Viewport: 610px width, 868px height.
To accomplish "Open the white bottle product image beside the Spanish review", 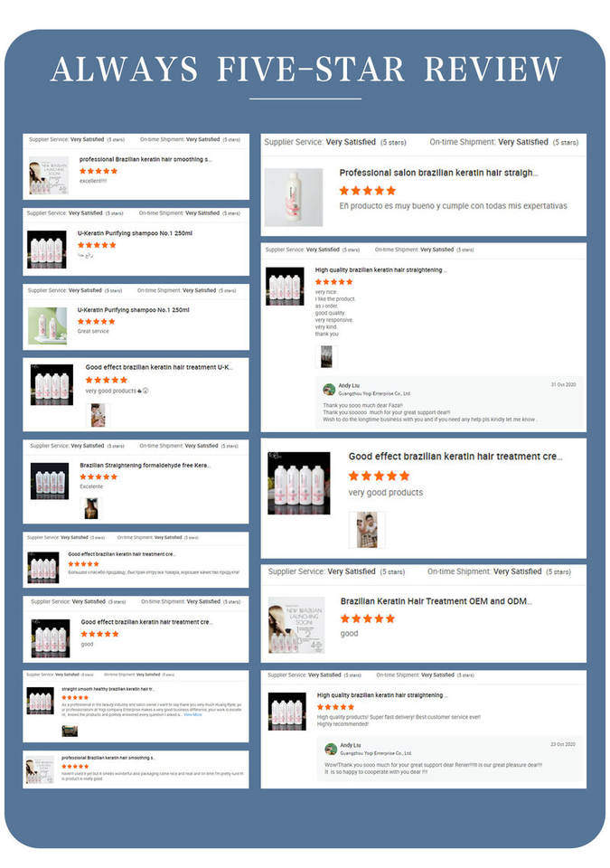I will click(294, 197).
